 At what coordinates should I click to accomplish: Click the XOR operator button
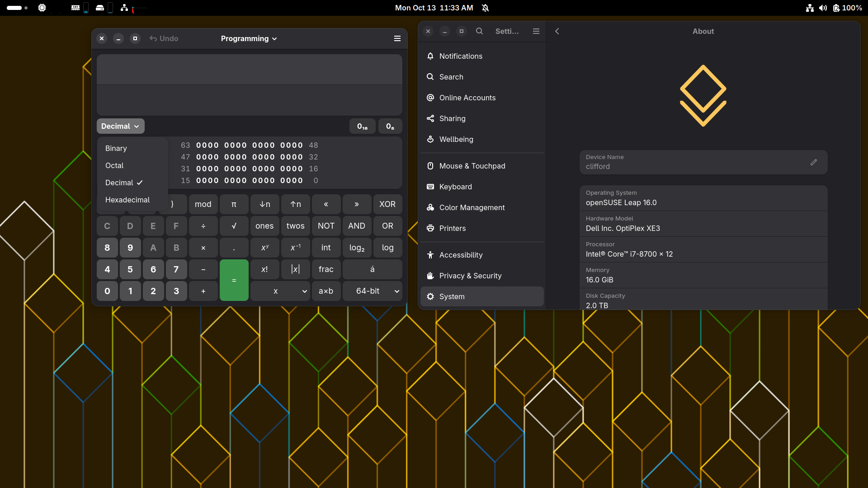(387, 204)
